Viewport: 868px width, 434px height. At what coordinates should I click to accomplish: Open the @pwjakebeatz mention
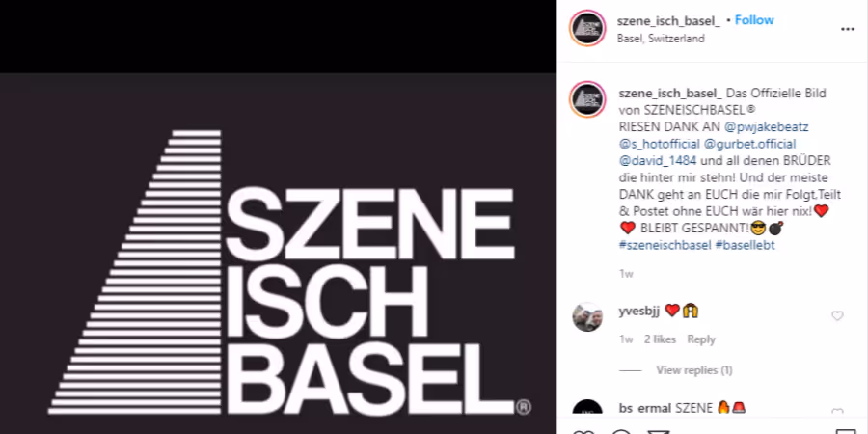pos(767,127)
